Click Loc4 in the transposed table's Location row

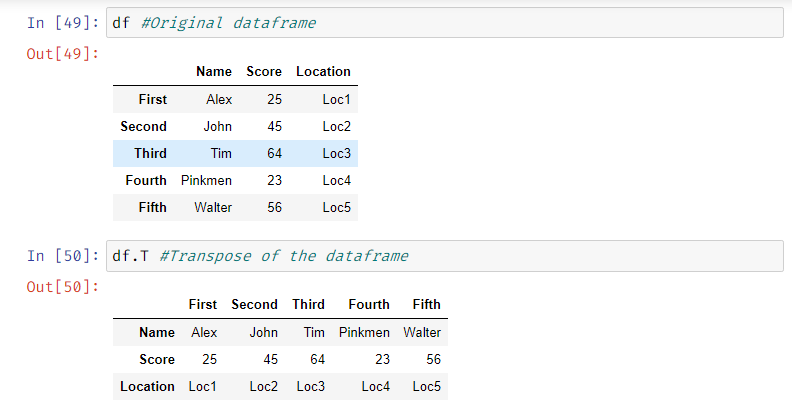[376, 386]
